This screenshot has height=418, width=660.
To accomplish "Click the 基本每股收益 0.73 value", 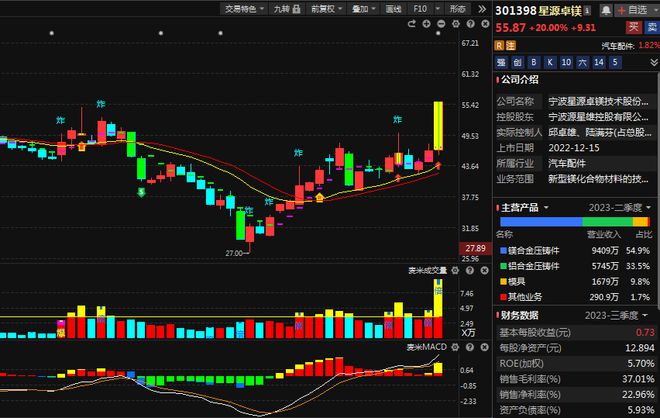I will tap(645, 333).
